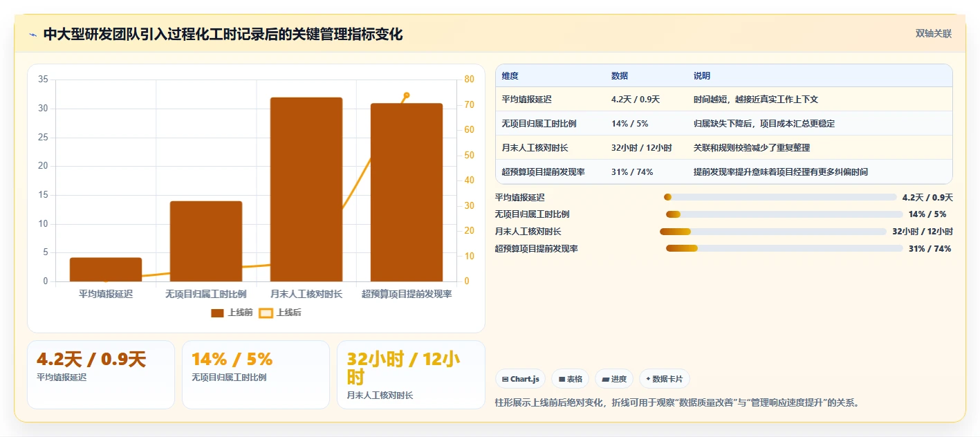Click the 平均填报延迟 bar in chart
980x437 pixels.
click(x=106, y=270)
